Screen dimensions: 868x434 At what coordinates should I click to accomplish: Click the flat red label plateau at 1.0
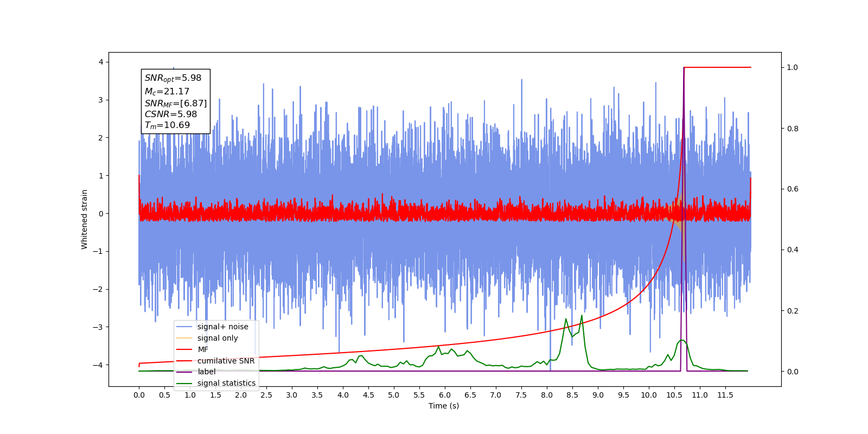[717, 67]
